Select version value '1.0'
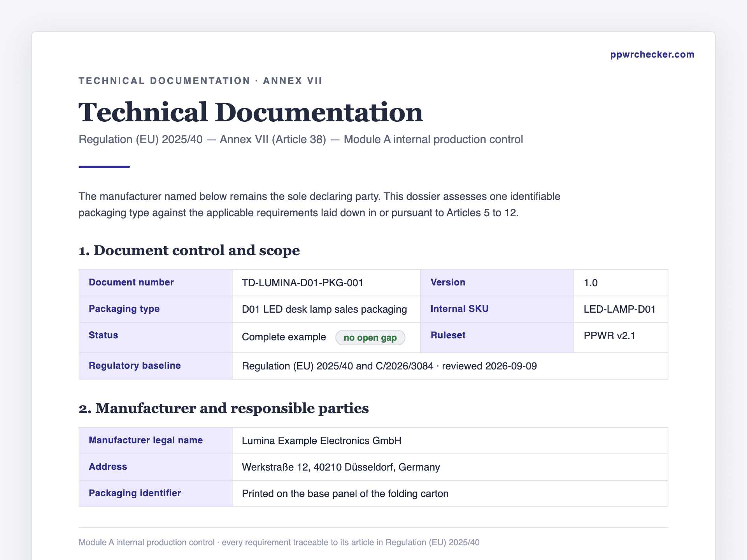This screenshot has width=747, height=560. coord(591,283)
